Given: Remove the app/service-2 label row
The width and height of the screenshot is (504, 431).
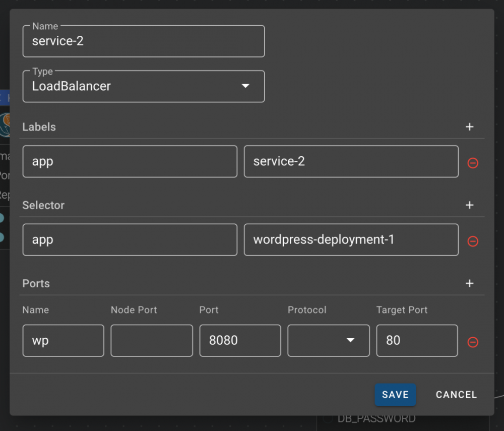Looking at the screenshot, I should coord(473,161).
